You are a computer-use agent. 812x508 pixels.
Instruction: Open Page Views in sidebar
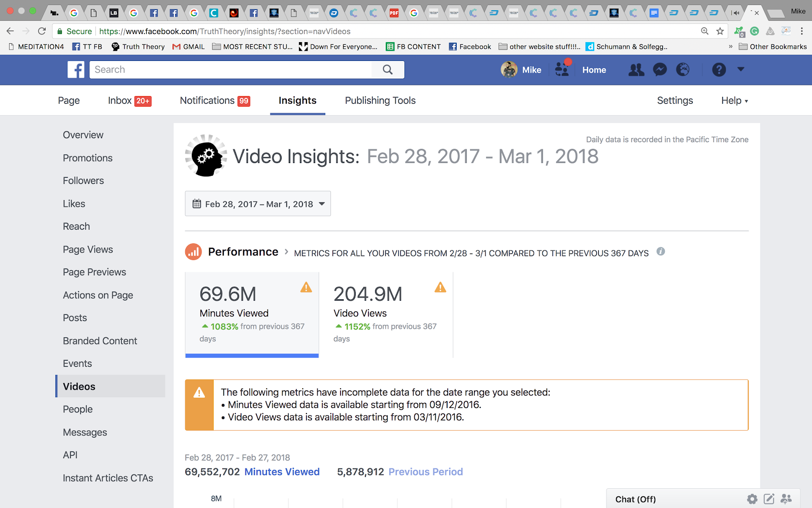(x=88, y=249)
